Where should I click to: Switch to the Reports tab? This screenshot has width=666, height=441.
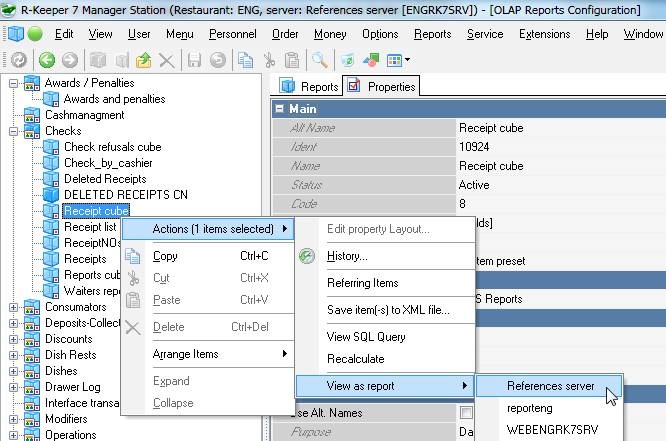coord(310,87)
